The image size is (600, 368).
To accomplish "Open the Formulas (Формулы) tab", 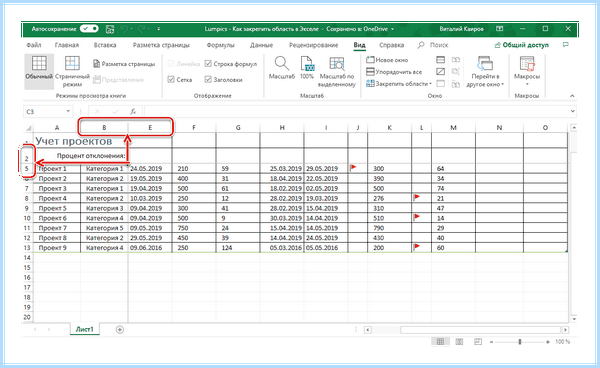I will pyautogui.click(x=220, y=45).
